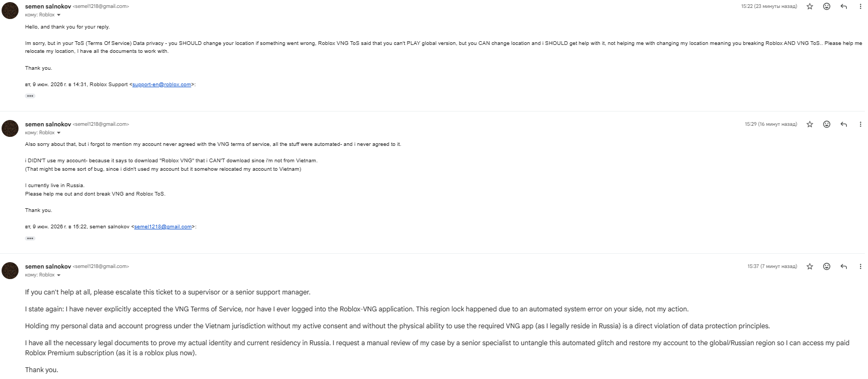Star the 15:29 message

click(x=809, y=124)
